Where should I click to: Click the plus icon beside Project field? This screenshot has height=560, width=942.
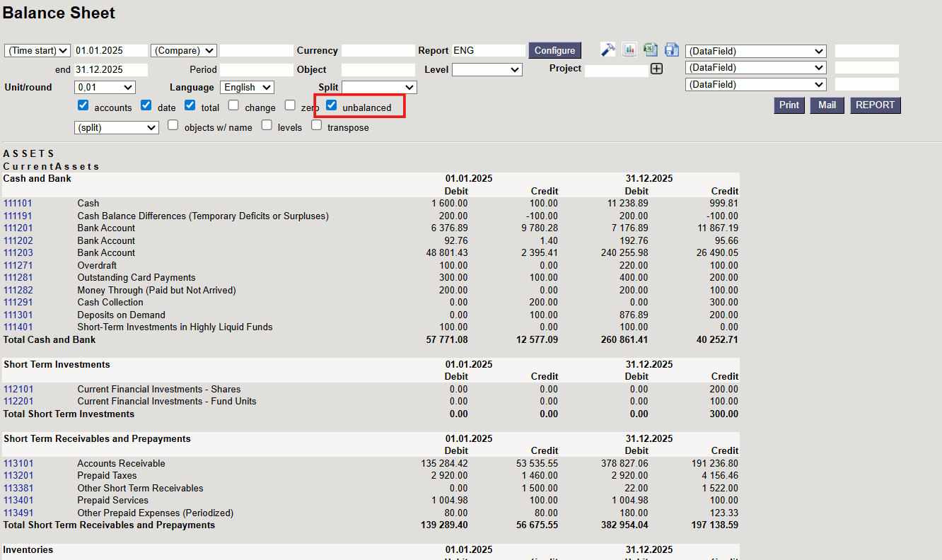point(656,69)
